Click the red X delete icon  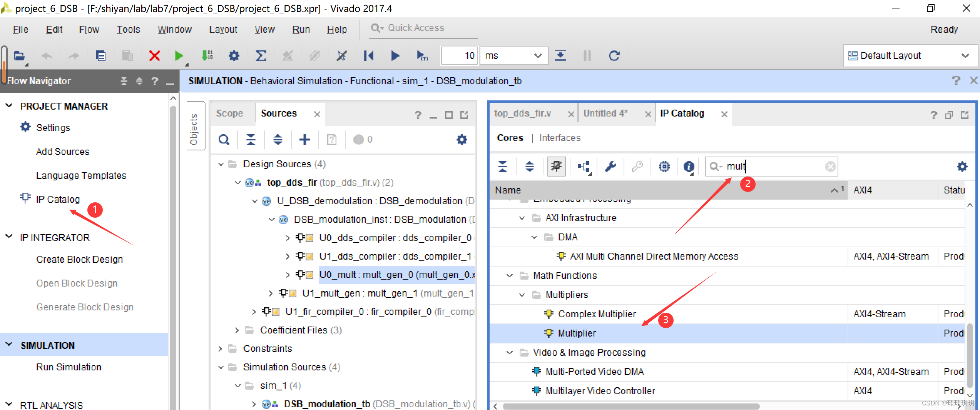(x=154, y=56)
